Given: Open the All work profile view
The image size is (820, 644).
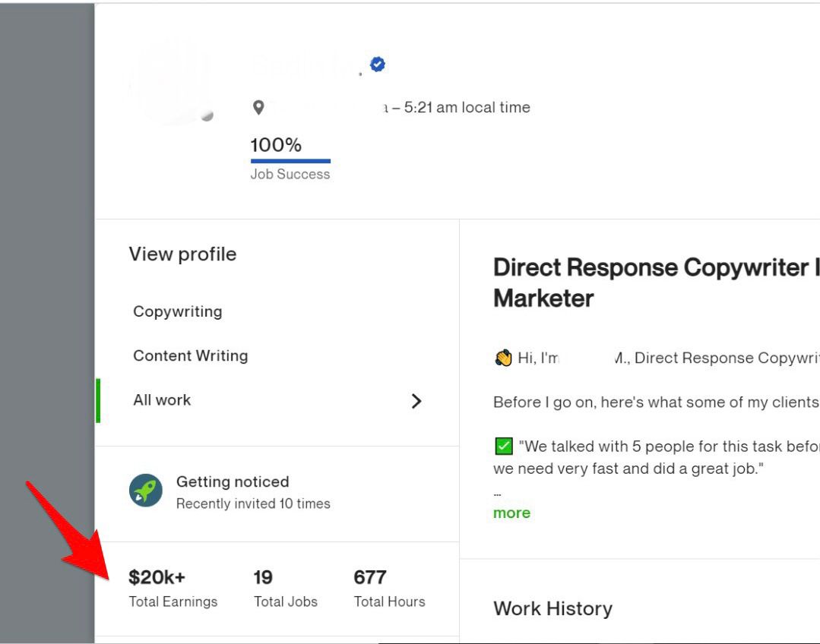Looking at the screenshot, I should 277,400.
